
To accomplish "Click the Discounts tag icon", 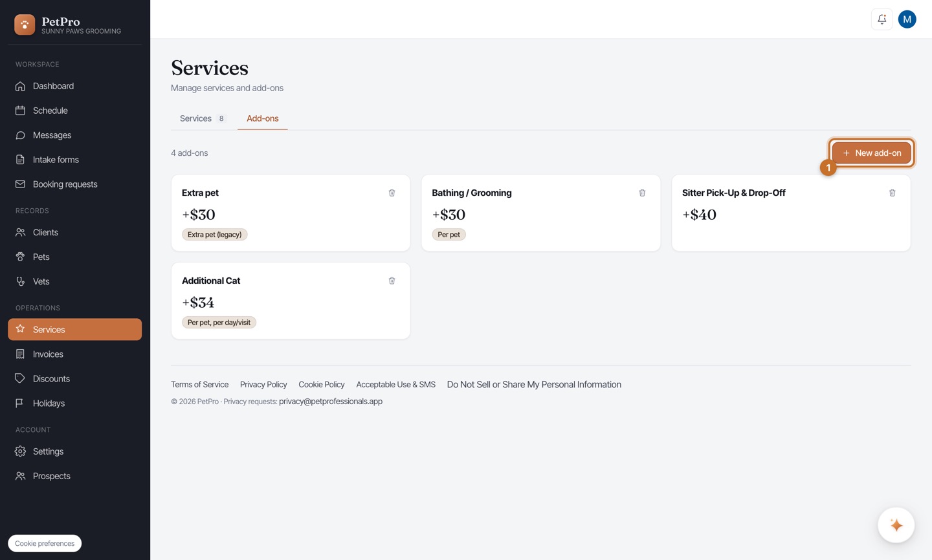I will 21,378.
